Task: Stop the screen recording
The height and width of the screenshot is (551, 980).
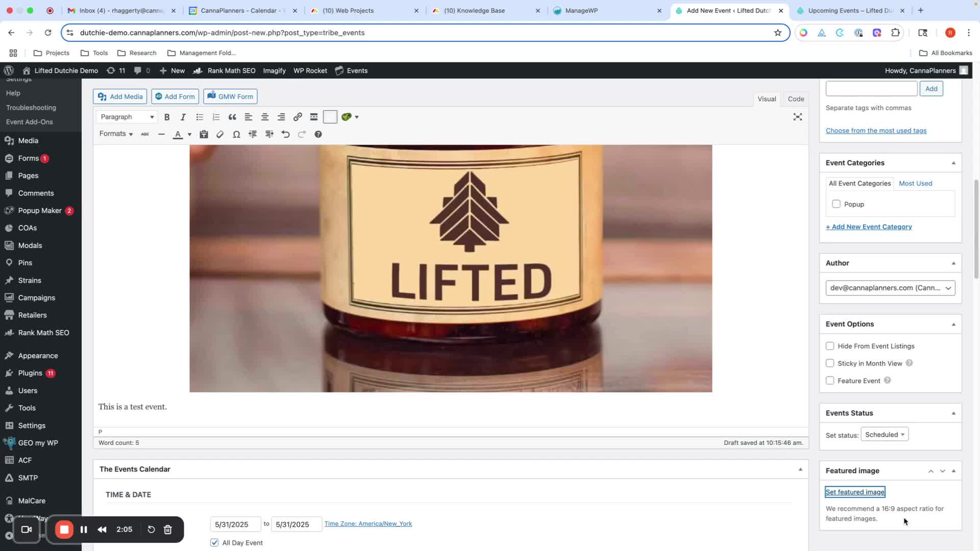Action: pos(64,530)
